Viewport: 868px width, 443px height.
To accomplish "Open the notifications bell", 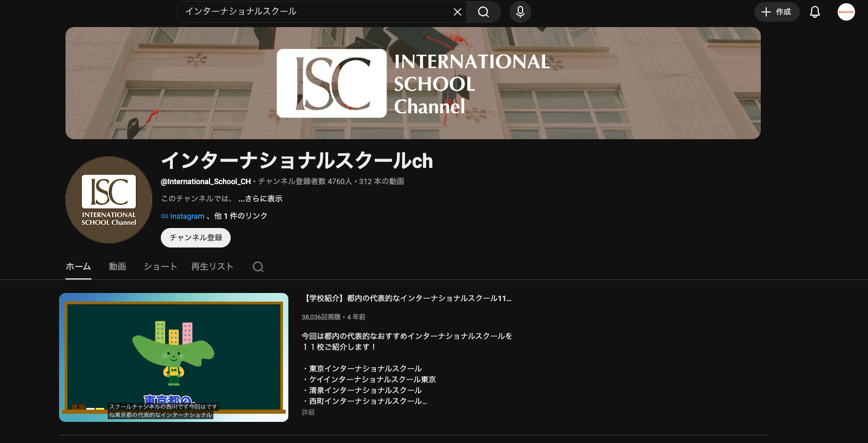I will pyautogui.click(x=815, y=12).
